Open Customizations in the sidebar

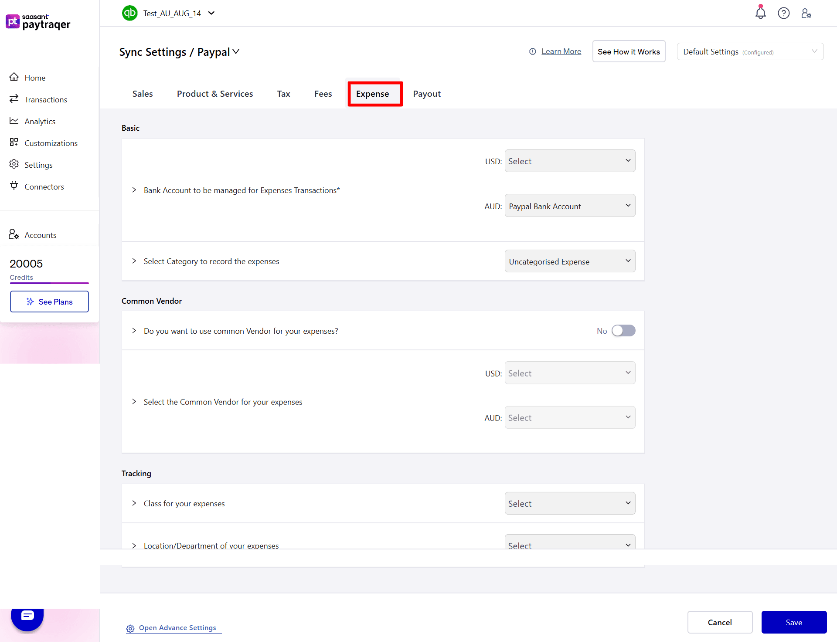click(51, 143)
